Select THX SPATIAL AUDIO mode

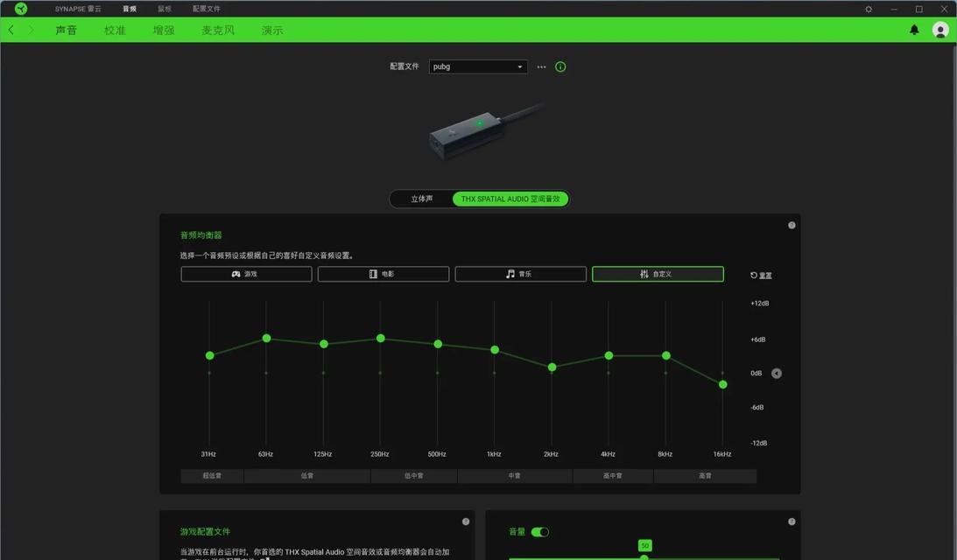click(x=510, y=199)
